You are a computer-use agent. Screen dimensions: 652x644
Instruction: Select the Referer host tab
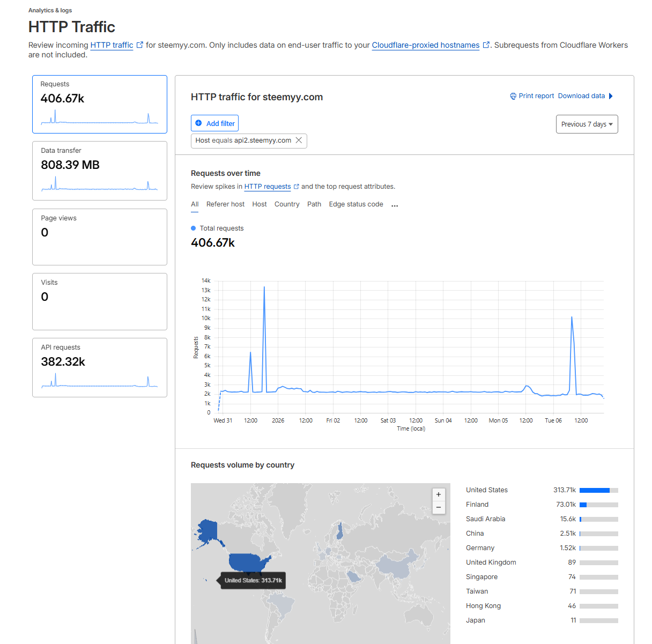point(225,204)
